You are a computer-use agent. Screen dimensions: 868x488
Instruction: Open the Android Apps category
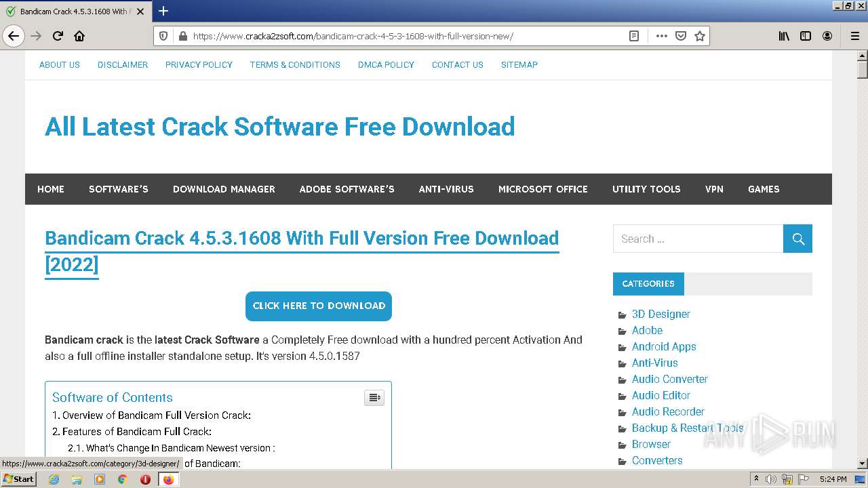click(x=664, y=346)
